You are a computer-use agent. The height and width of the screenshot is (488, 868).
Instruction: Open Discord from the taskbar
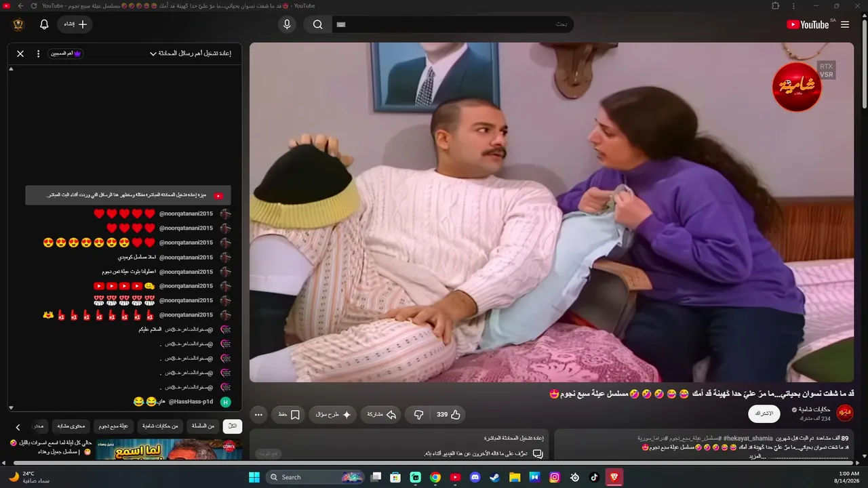pos(475,477)
